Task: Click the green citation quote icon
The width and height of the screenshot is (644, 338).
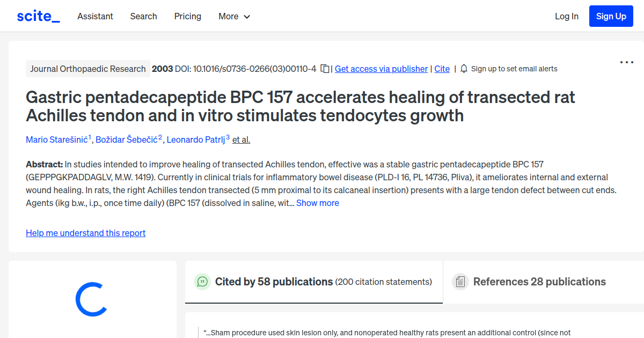Action: pyautogui.click(x=202, y=281)
